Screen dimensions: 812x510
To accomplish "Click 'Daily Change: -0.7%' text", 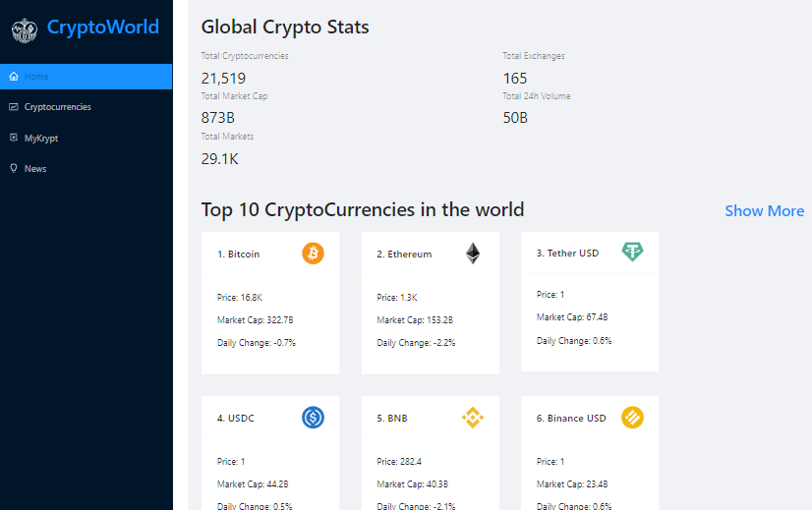I will click(257, 343).
